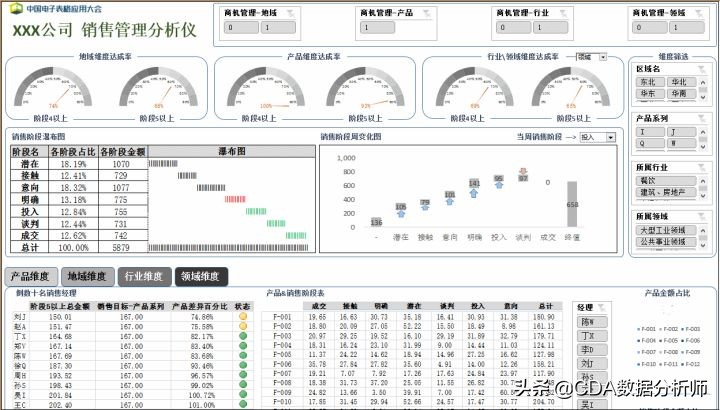The image size is (720, 410).
Task: Click the 各阶段占比 column header
Action: (x=73, y=152)
